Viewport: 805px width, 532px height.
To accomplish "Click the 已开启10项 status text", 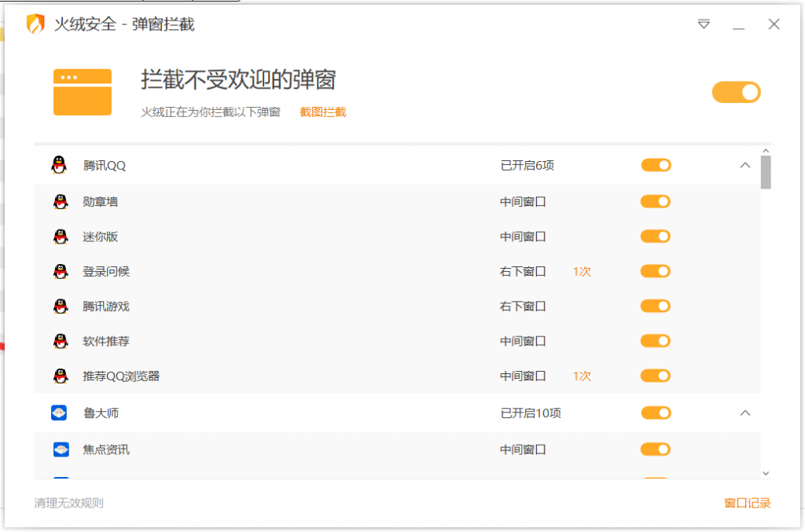I will (x=531, y=413).
